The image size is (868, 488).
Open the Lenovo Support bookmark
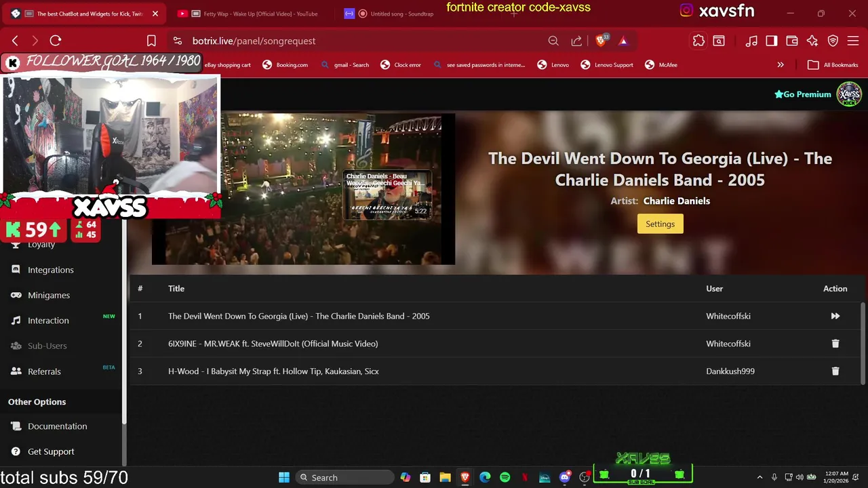click(x=607, y=64)
